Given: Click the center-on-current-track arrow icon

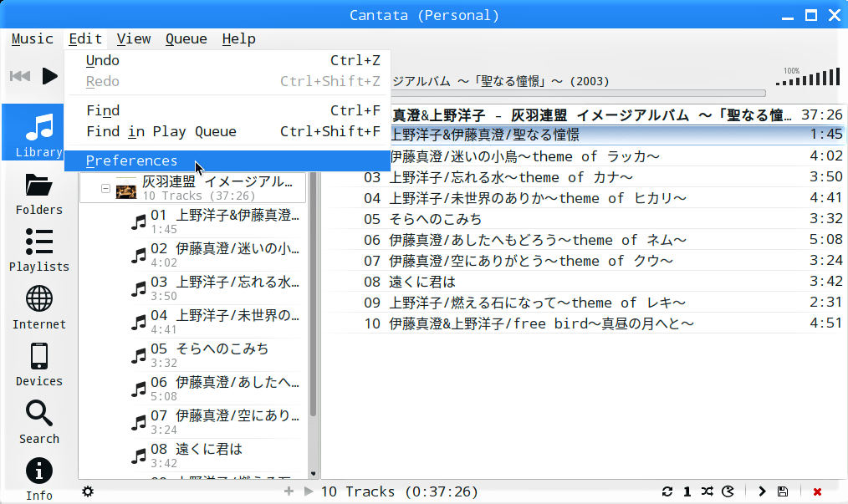Looking at the screenshot, I should click(762, 491).
